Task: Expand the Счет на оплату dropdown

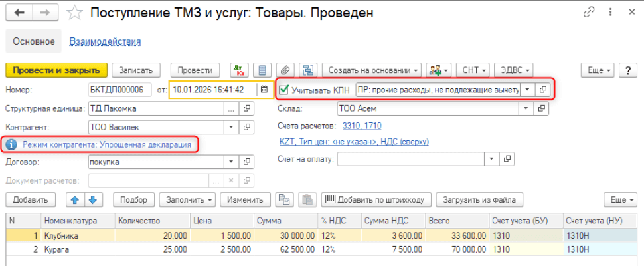Action: click(492, 159)
